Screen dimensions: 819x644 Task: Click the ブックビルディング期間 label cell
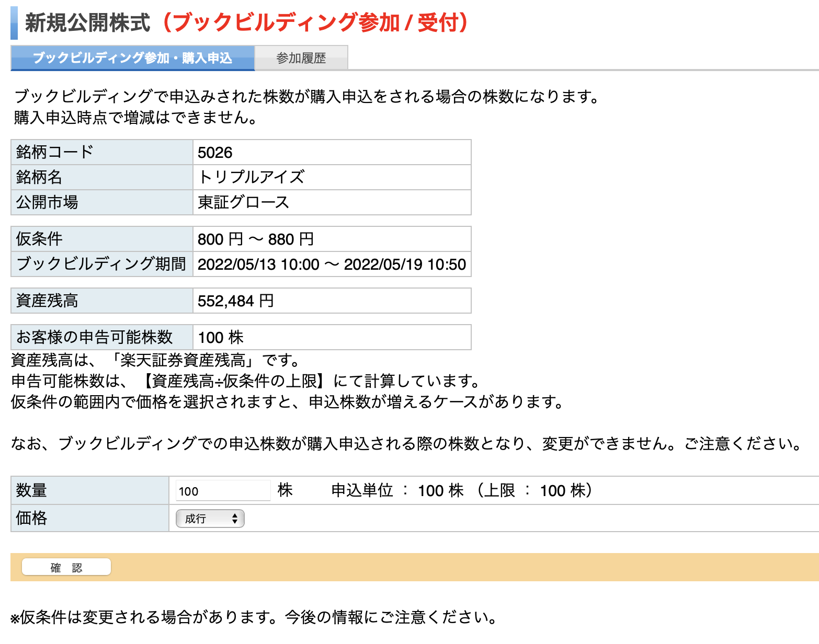[102, 264]
